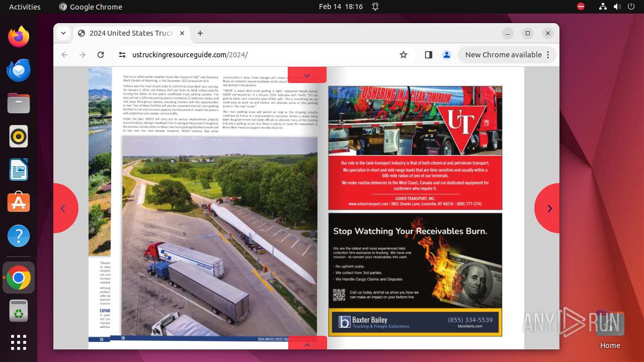The height and width of the screenshot is (362, 644).
Task: Open a new browser tab
Action: point(200,33)
